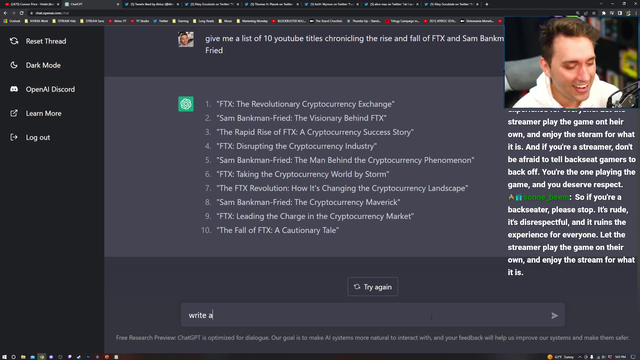
Task: Switch to the Thomas Twitter tab
Action: pos(272,4)
